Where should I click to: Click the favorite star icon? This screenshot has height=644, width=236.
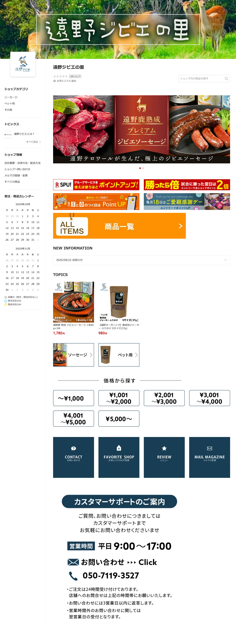pyautogui.click(x=55, y=81)
